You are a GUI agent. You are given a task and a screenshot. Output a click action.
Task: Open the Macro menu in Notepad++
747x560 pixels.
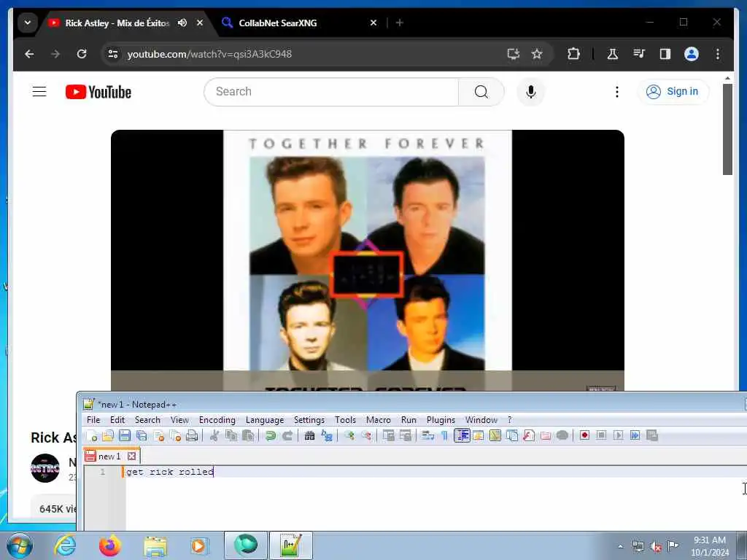click(x=379, y=420)
